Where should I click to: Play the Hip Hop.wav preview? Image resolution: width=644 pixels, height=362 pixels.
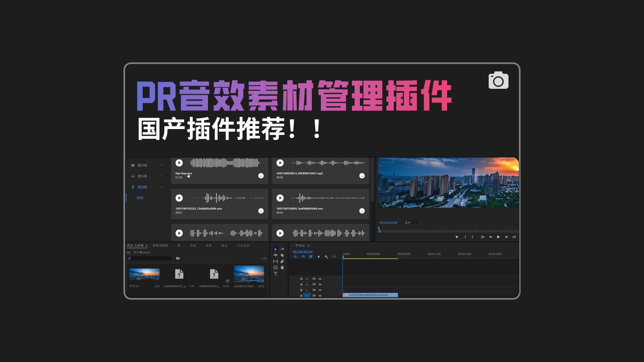[179, 163]
